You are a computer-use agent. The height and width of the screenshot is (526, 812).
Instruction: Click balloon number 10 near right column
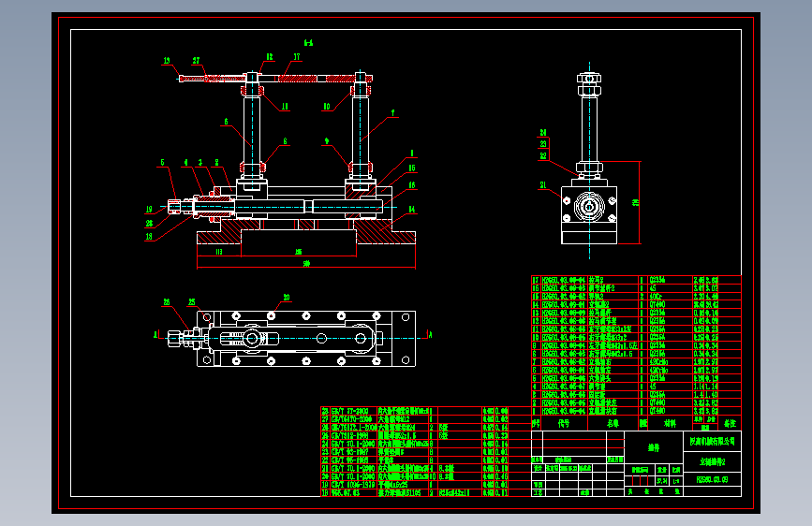(x=327, y=107)
